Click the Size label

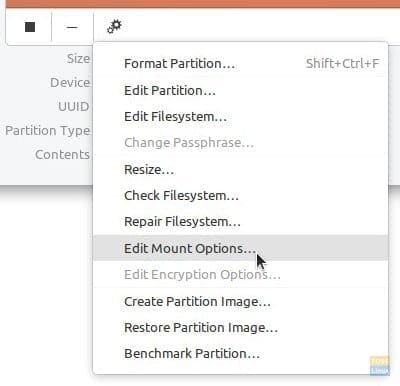[x=78, y=59]
